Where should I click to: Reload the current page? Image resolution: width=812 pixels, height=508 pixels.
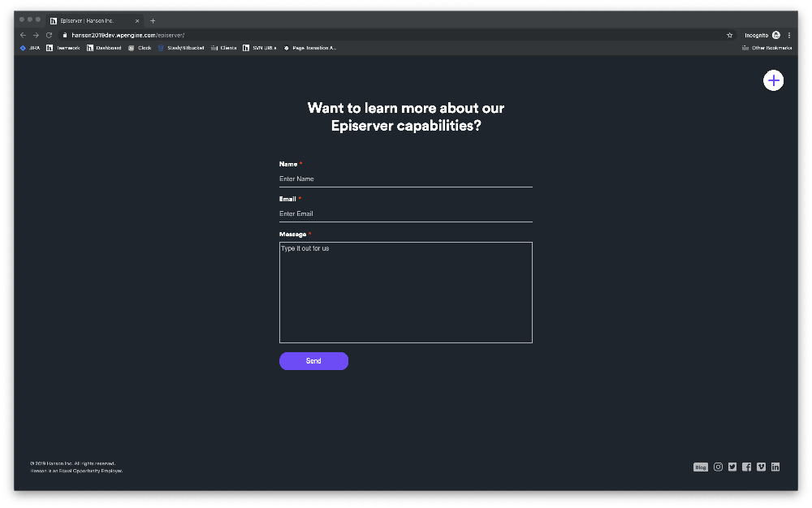[50, 35]
